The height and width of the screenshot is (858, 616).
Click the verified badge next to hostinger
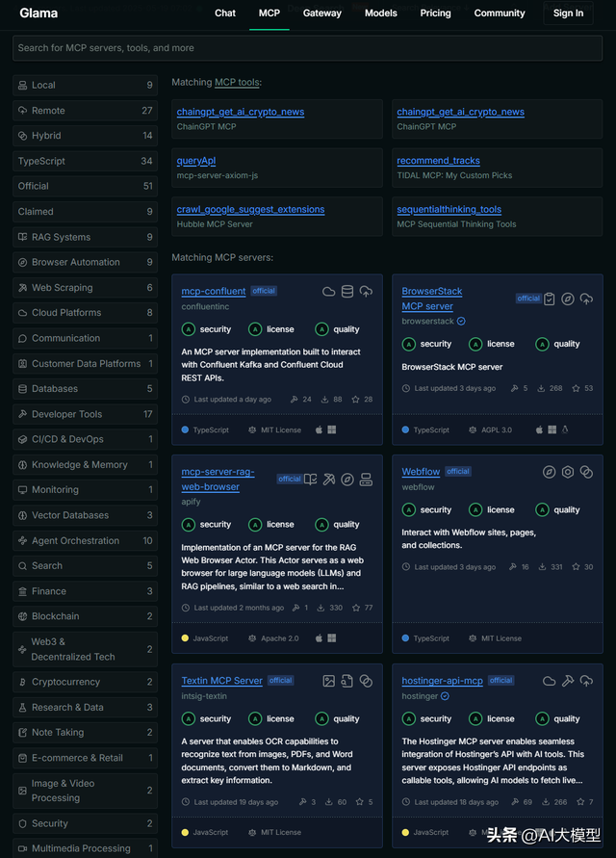pyautogui.click(x=445, y=696)
